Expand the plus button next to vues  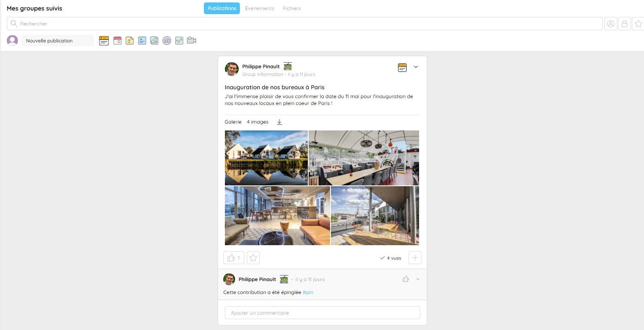click(415, 258)
